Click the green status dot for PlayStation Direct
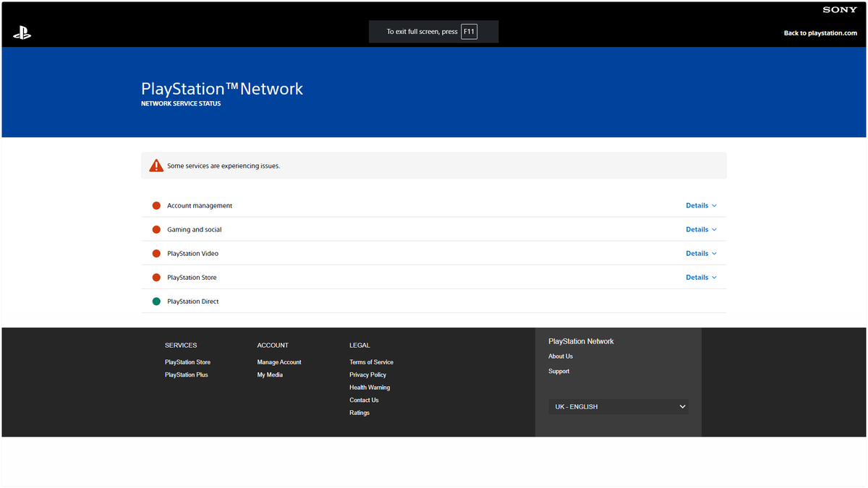The image size is (868, 488). pos(156,301)
